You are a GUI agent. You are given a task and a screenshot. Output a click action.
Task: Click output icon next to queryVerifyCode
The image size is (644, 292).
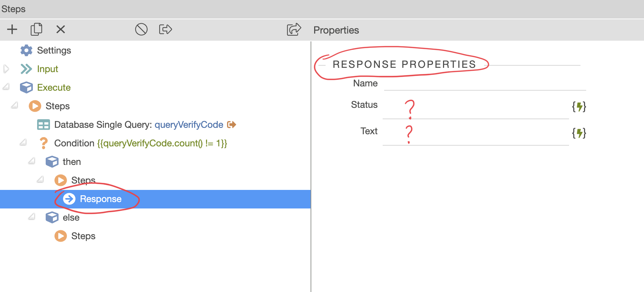(232, 125)
